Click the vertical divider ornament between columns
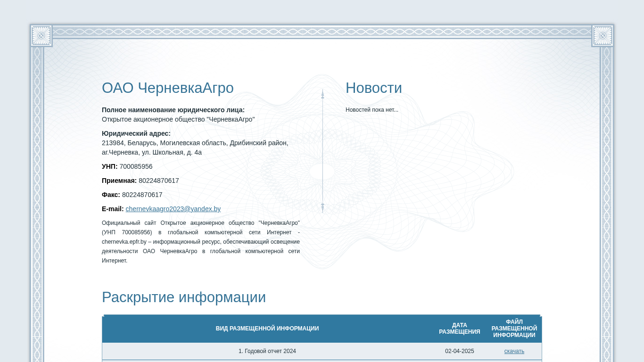 tap(322, 151)
